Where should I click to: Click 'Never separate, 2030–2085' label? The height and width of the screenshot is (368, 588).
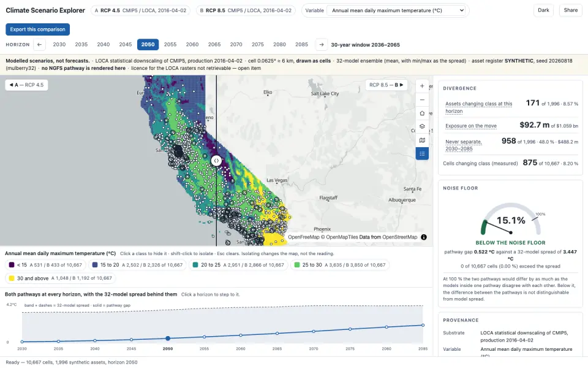pos(464,145)
